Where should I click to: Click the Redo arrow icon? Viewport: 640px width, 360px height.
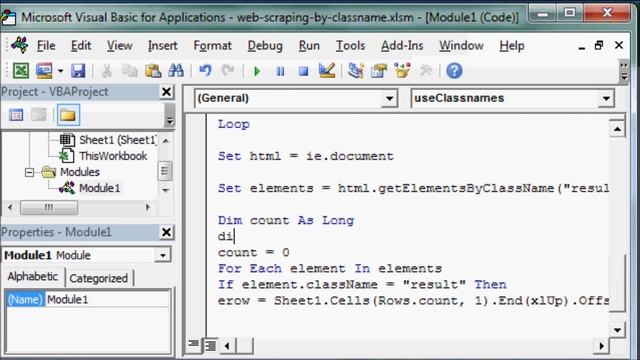coord(228,71)
